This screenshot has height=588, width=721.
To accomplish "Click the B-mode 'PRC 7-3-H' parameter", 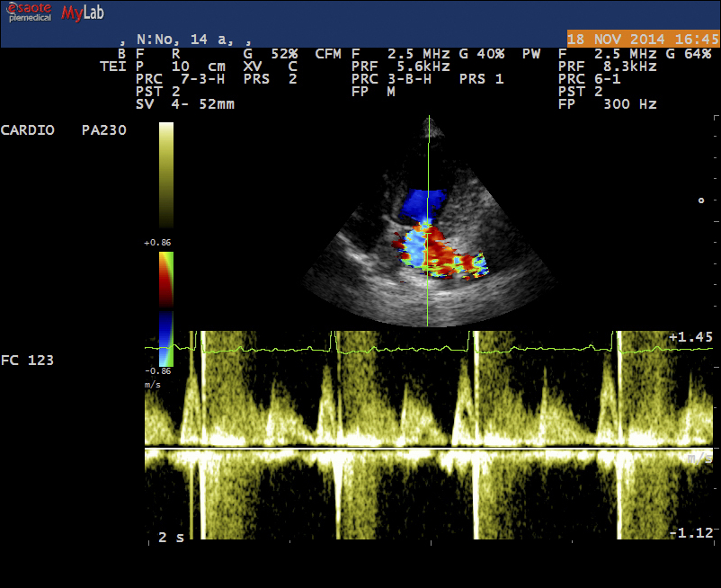I will [x=180, y=79].
